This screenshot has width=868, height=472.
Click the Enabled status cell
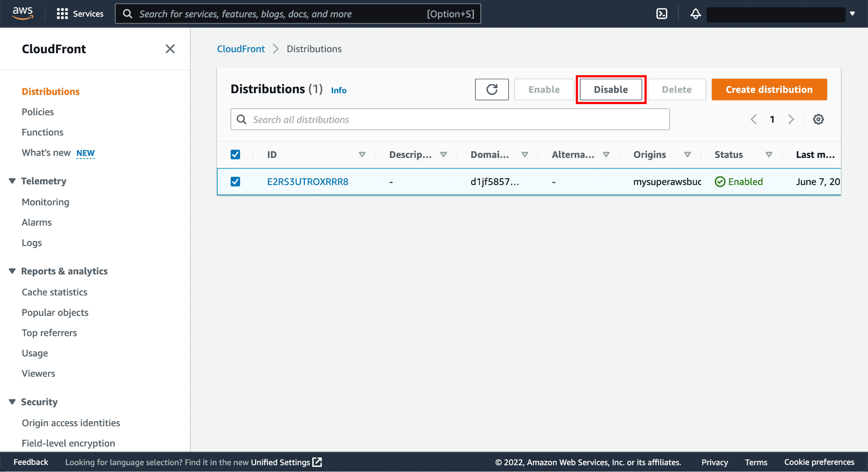click(739, 181)
